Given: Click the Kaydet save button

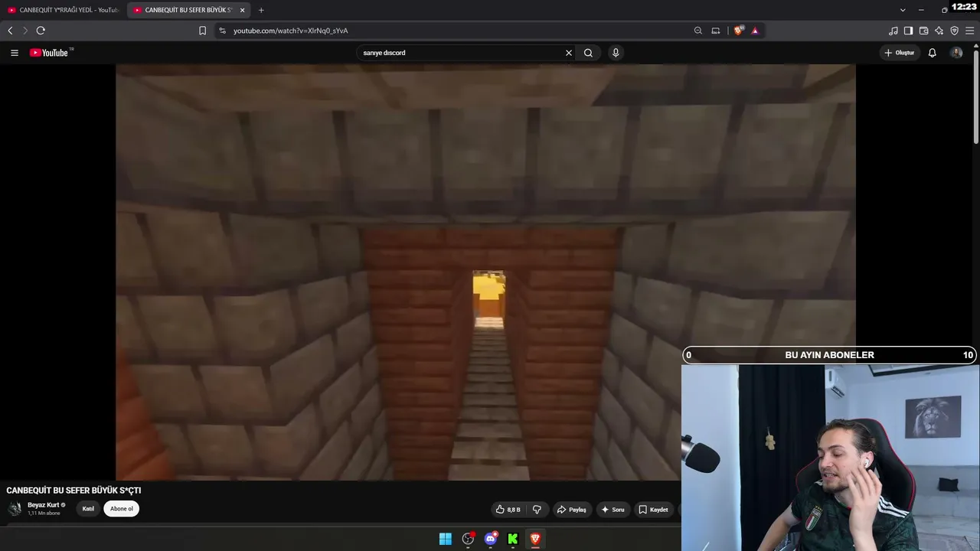Looking at the screenshot, I should 653,510.
